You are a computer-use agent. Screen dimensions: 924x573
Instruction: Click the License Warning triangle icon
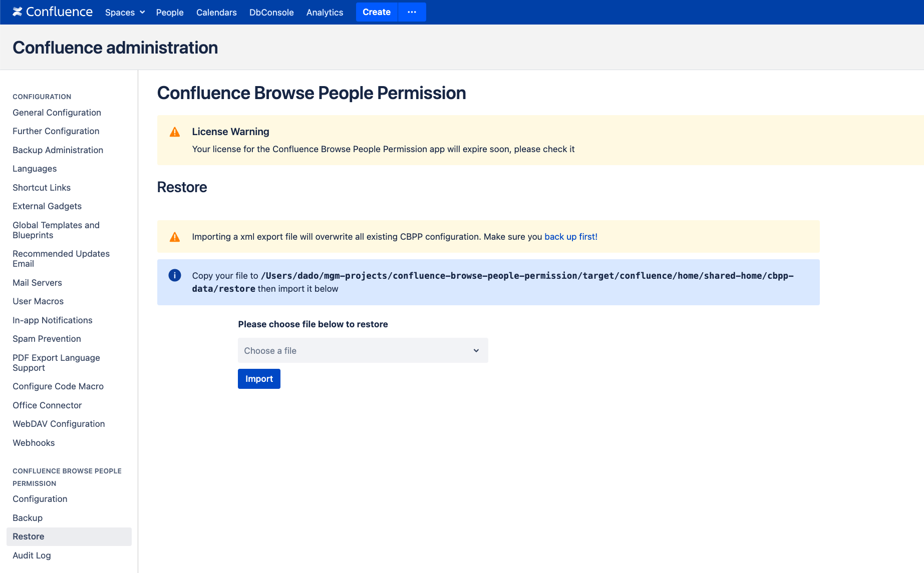click(x=175, y=132)
